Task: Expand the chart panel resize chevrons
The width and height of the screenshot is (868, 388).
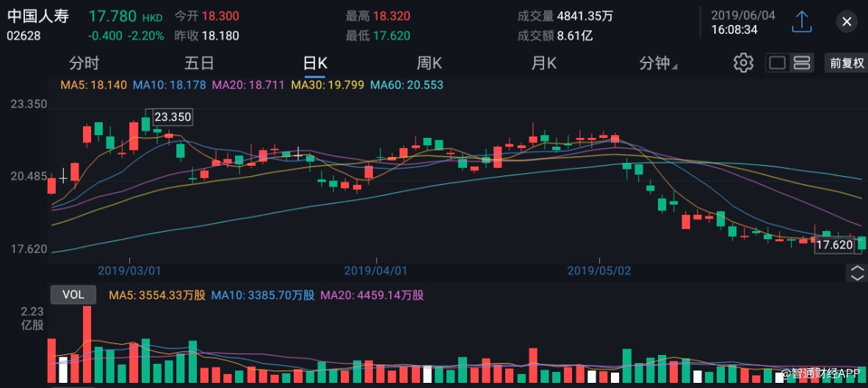Action: pyautogui.click(x=856, y=273)
